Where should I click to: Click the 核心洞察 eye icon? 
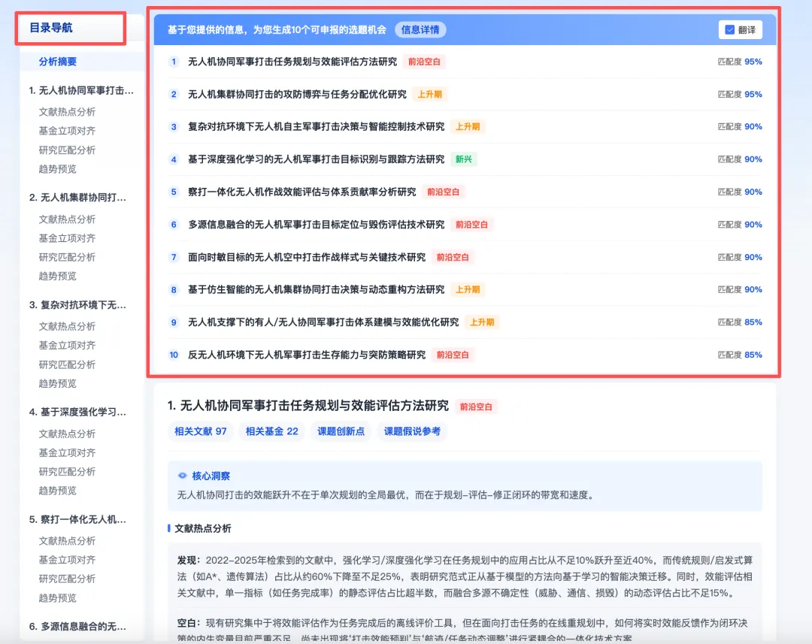point(182,476)
